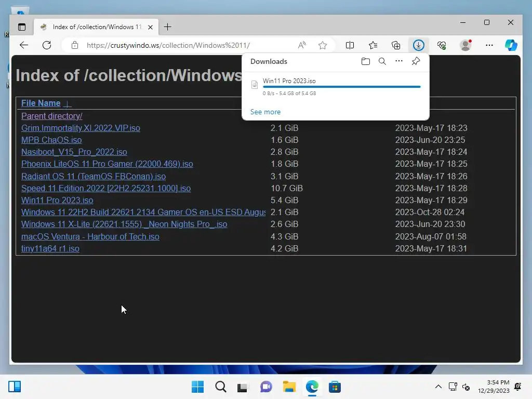
Task: Click the address bar URL
Action: click(168, 45)
